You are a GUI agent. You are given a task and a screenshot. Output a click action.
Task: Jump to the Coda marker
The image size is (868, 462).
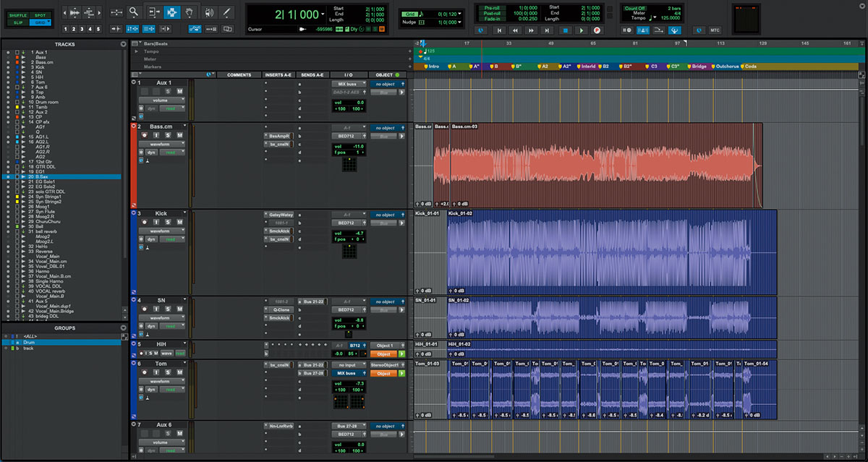(750, 66)
